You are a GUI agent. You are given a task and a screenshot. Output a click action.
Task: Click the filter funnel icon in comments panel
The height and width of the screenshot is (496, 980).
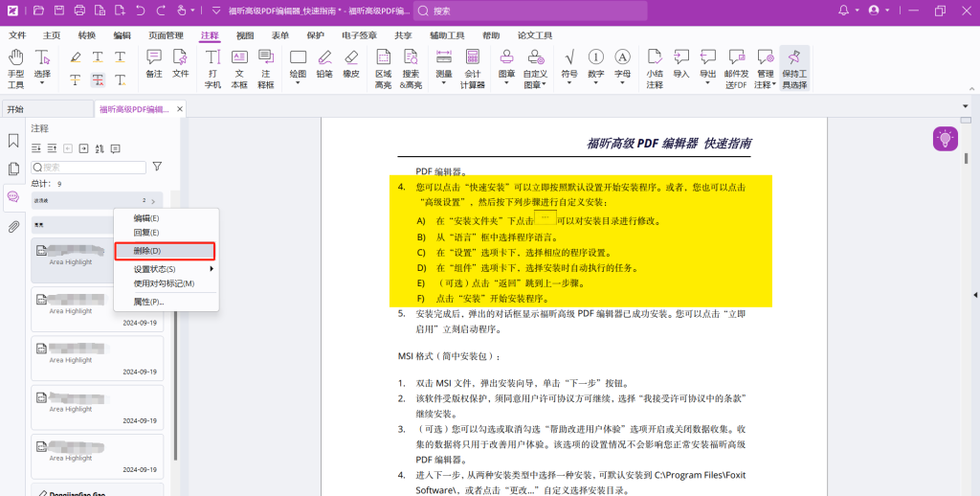[157, 167]
